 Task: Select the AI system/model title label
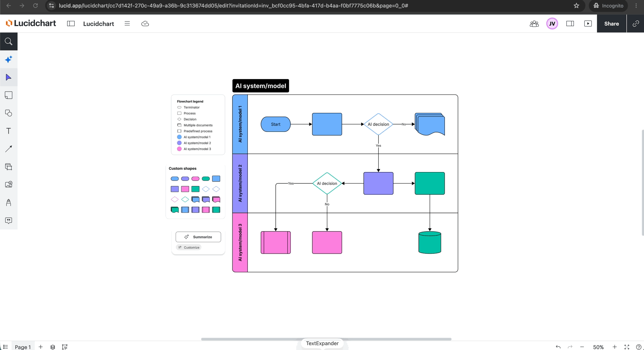[x=260, y=86]
